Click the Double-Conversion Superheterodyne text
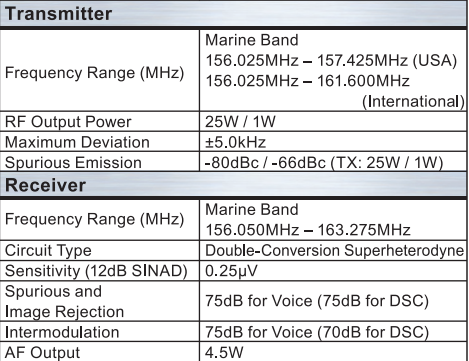469x361 pixels. tap(334, 250)
